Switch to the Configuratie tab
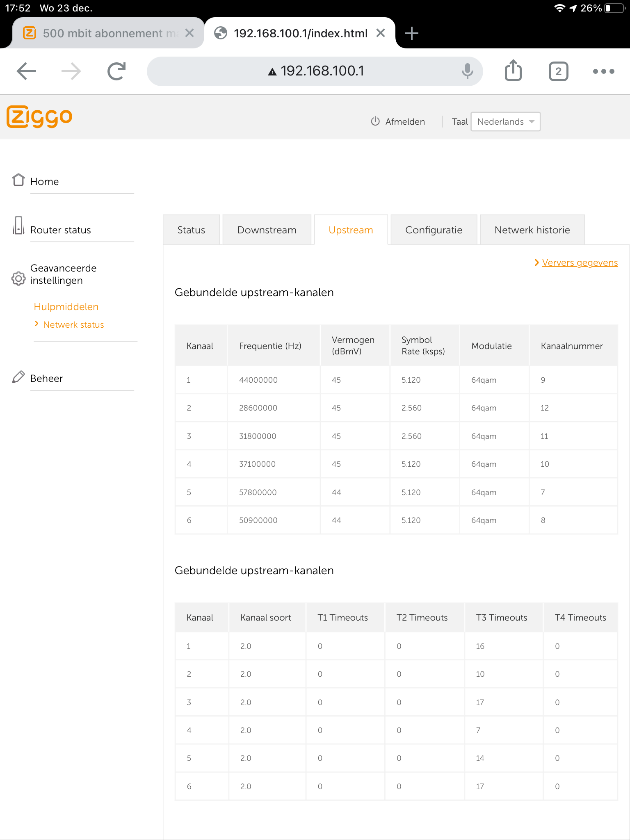The width and height of the screenshot is (630, 840). click(434, 230)
